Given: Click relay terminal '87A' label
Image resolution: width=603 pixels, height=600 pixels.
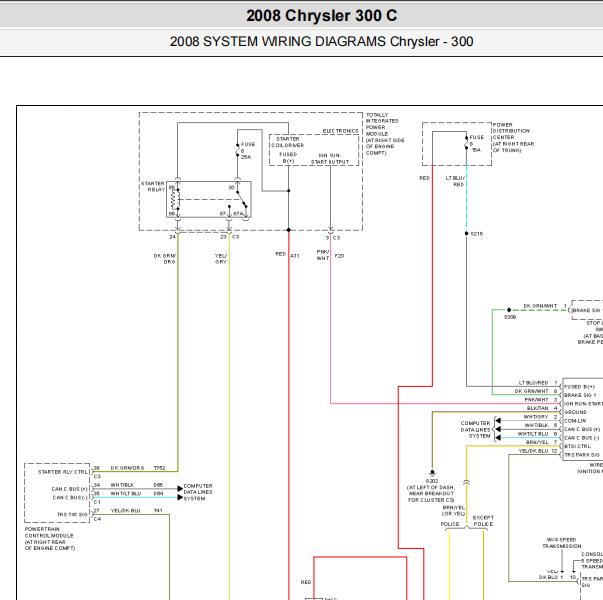Looking at the screenshot, I should [238, 213].
